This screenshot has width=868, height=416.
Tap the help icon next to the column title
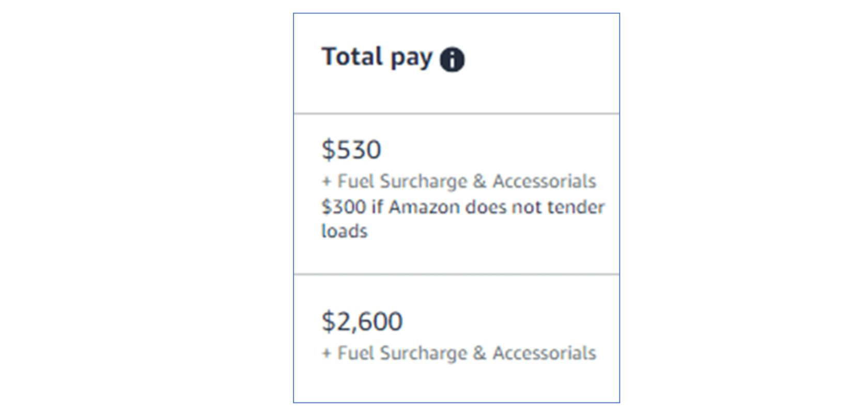453,58
